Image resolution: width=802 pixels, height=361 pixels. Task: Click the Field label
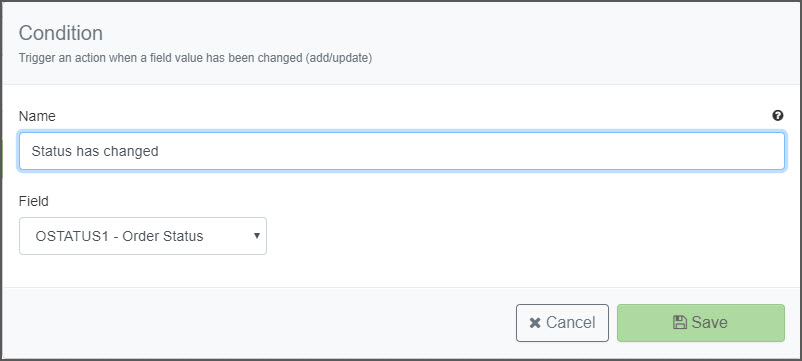click(34, 201)
